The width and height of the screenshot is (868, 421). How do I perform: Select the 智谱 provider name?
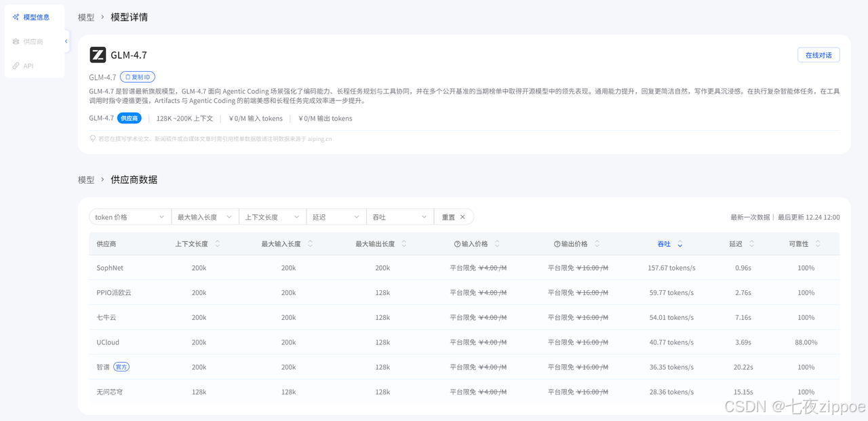(103, 367)
